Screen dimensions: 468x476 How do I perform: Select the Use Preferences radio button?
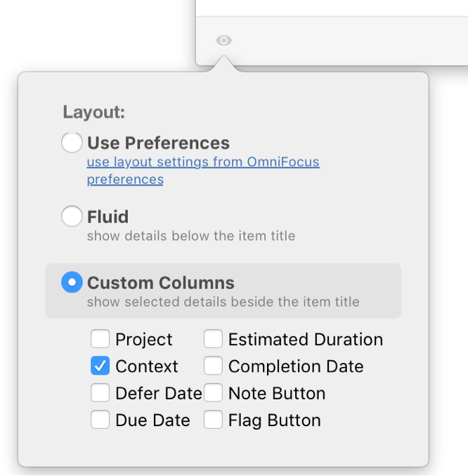pos(72,143)
